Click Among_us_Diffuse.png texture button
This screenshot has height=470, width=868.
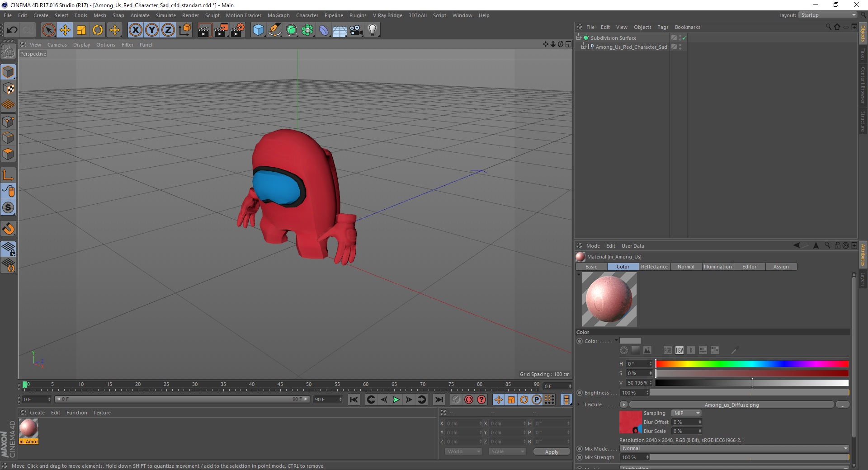(731, 404)
